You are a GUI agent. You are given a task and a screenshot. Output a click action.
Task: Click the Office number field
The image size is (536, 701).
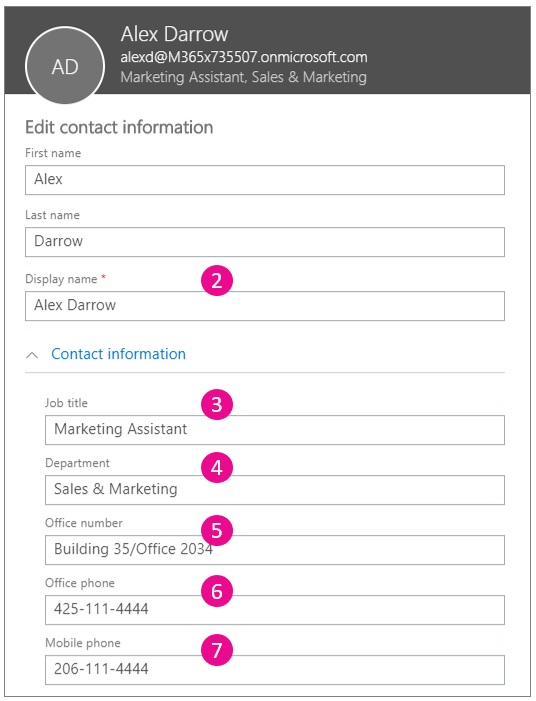[275, 549]
